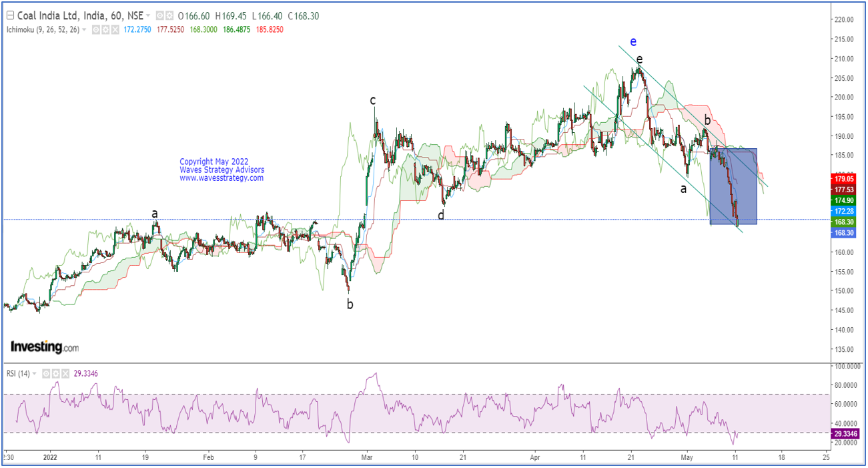Click the 60.0000 RSI scale label

[x=846, y=404]
